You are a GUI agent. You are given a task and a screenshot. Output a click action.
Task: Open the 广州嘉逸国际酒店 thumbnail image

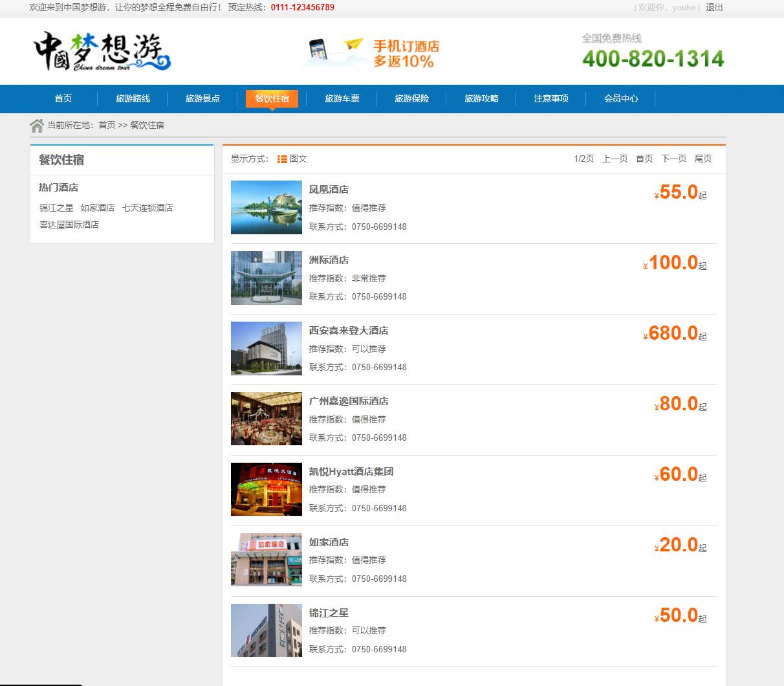(x=267, y=419)
